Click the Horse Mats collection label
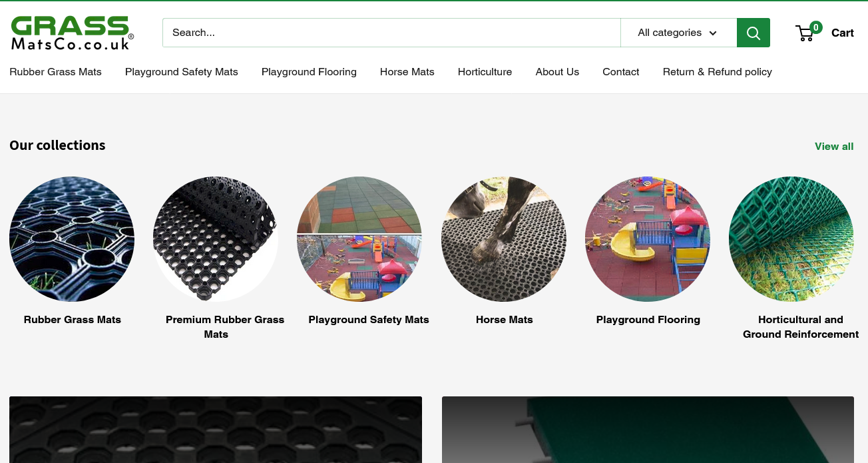This screenshot has height=463, width=868. point(505,320)
